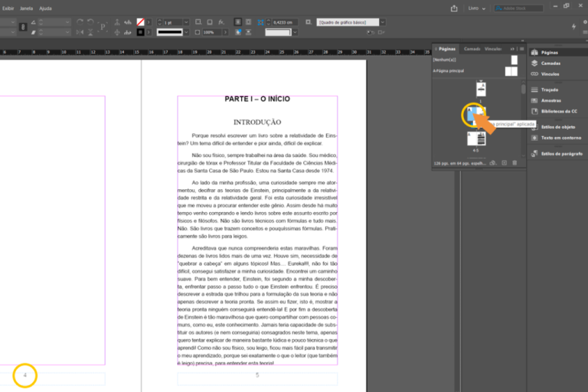Select the A-Página principal master row
The image size is (588, 392).
(475, 71)
